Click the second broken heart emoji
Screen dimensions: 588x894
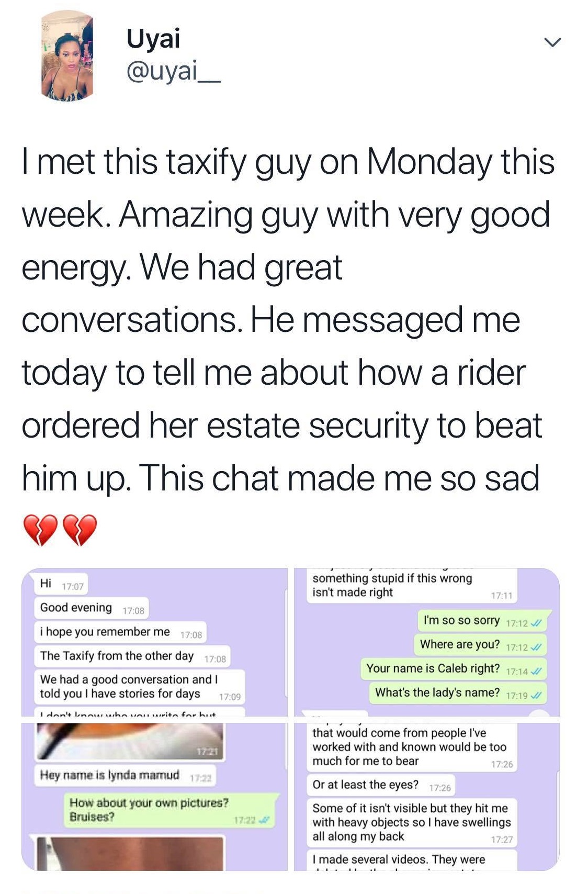tap(80, 530)
